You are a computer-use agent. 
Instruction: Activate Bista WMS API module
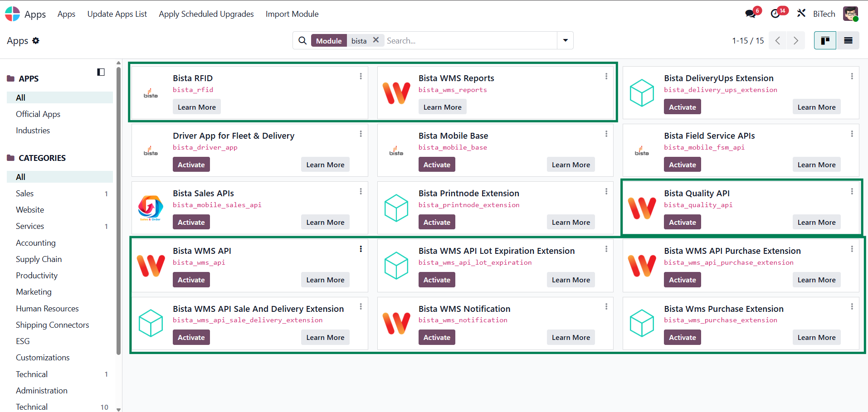pyautogui.click(x=191, y=280)
